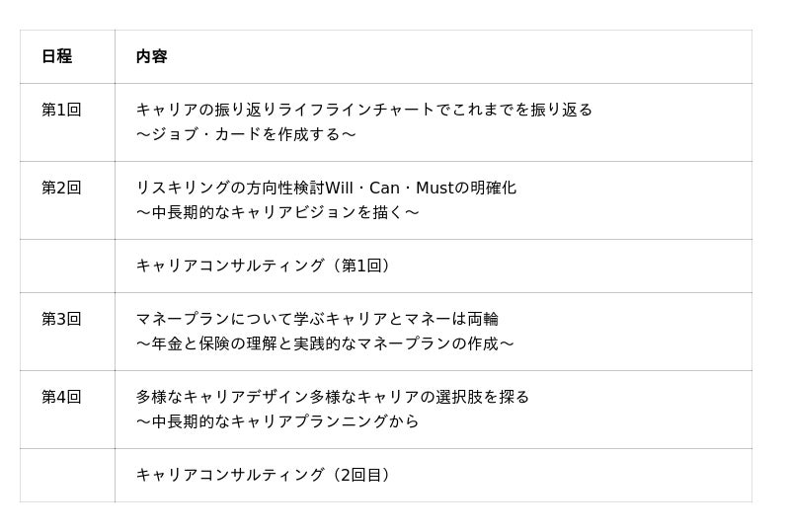Click キャリアコンサルティング（第1回） row text

[266, 266]
